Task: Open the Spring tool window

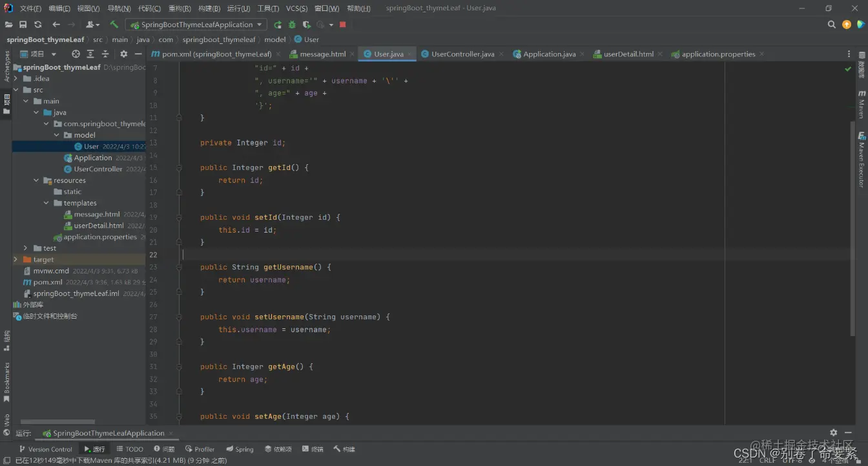Action: coord(240,449)
